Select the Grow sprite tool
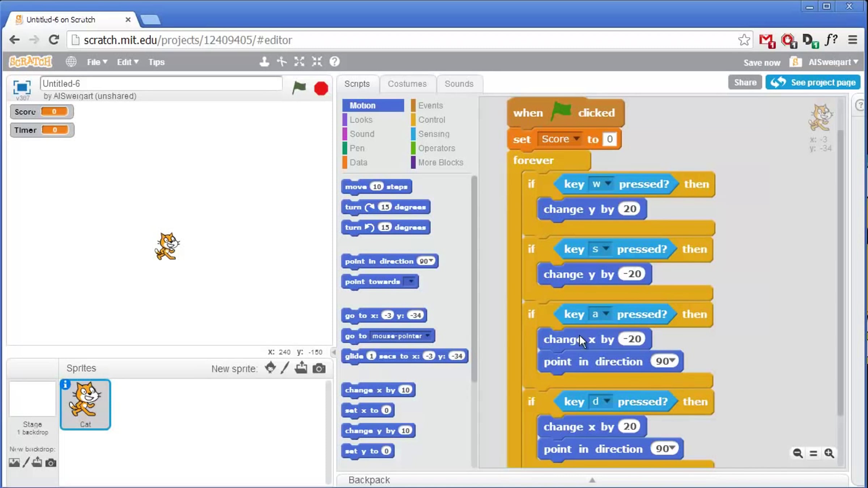This screenshot has width=868, height=488. pyautogui.click(x=299, y=62)
